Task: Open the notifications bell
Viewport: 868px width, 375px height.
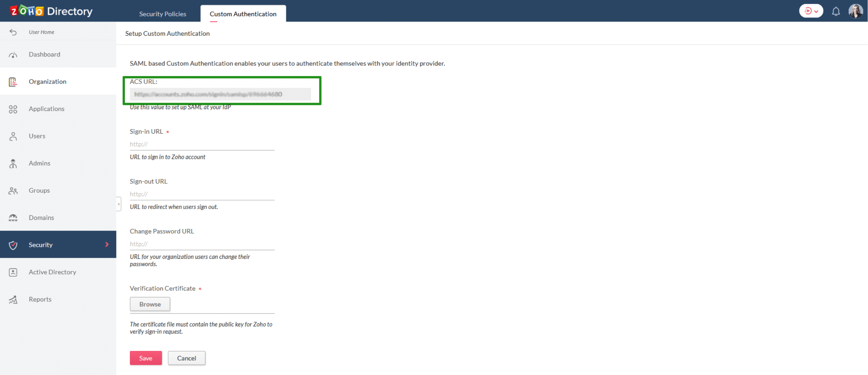Action: pos(836,11)
